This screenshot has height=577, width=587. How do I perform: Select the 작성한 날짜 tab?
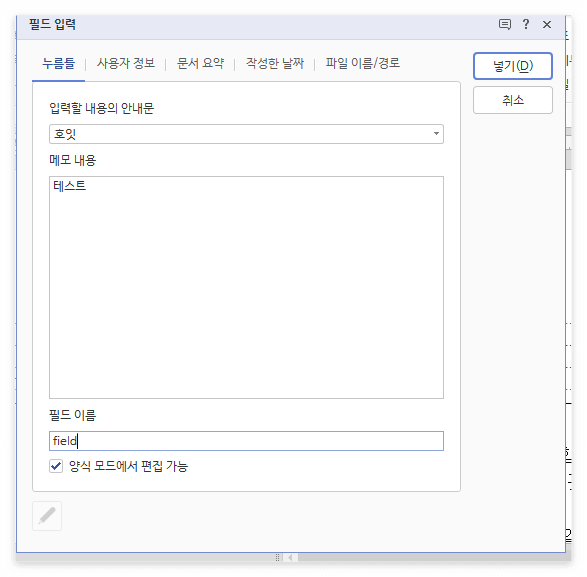point(275,64)
